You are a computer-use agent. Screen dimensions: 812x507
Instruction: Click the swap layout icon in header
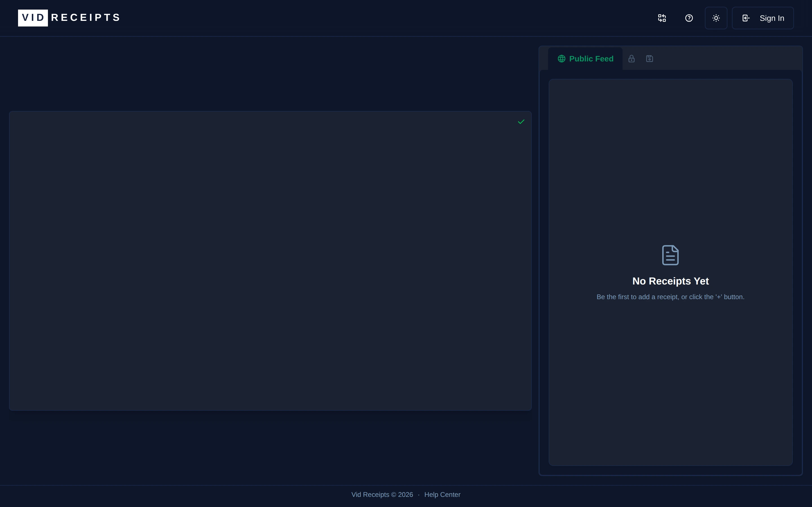[x=662, y=18]
